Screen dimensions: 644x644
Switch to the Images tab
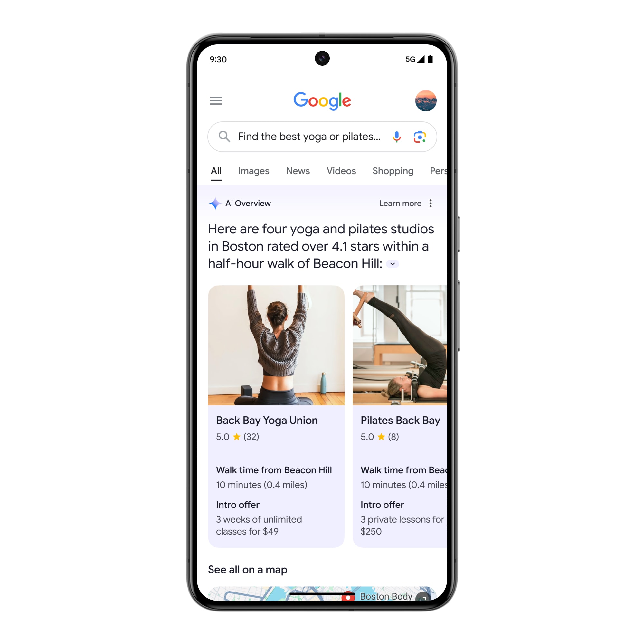(x=254, y=171)
